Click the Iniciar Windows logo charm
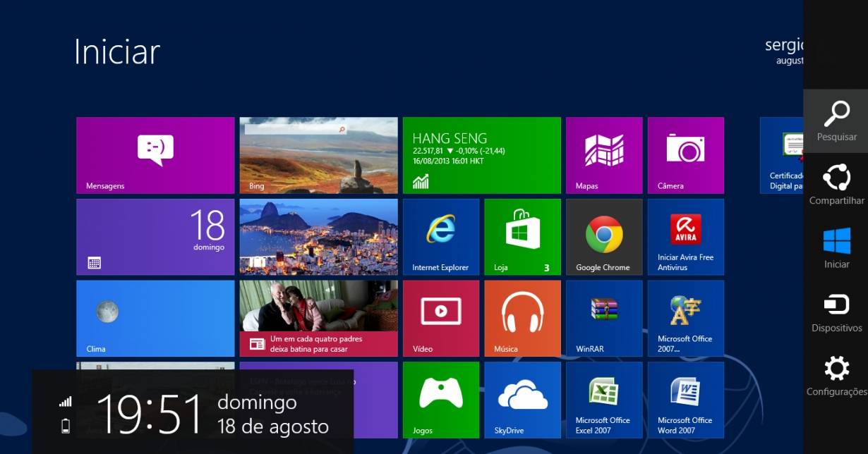The image size is (868, 454). (x=836, y=248)
